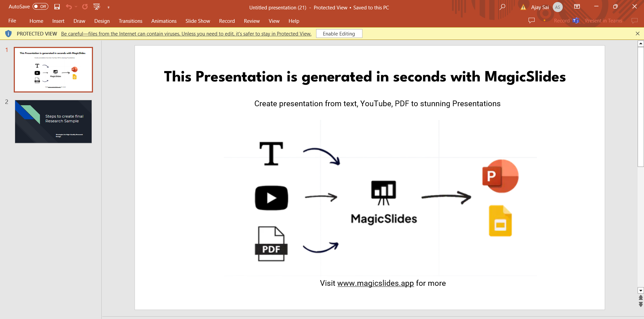The image size is (644, 319).
Task: Click the vertical scrollbar up arrow
Action: [x=641, y=44]
